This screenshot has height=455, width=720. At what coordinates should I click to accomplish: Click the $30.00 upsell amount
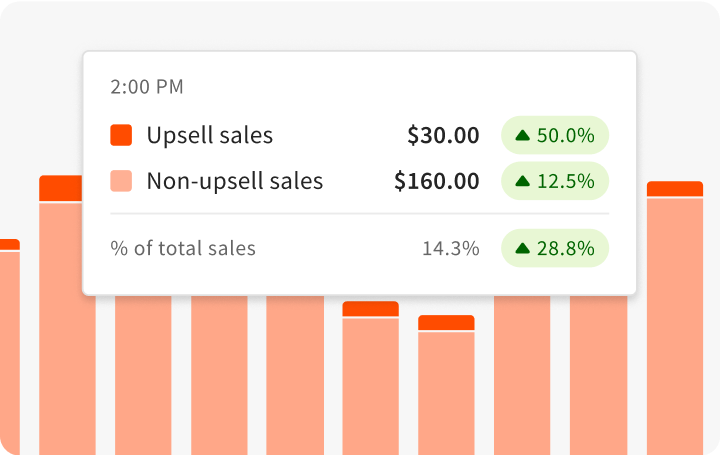tap(443, 135)
